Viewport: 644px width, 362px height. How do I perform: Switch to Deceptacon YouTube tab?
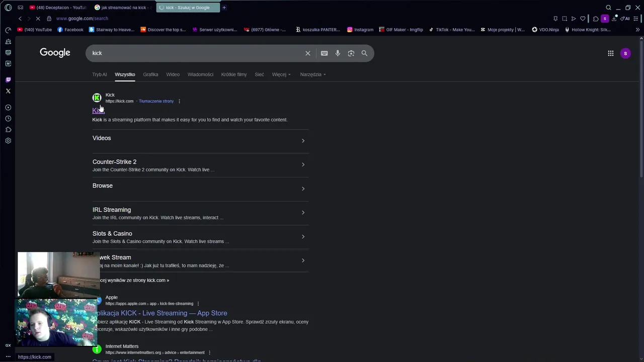58,8
